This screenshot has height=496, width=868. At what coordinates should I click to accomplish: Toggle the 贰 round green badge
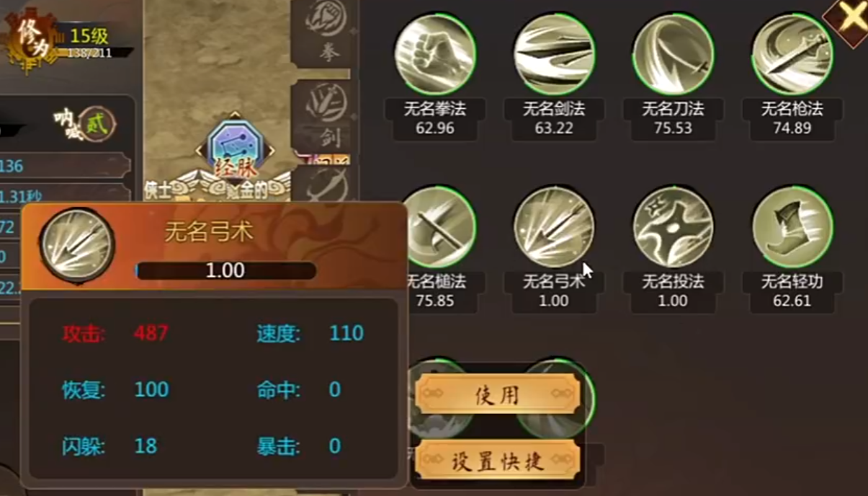tap(97, 124)
